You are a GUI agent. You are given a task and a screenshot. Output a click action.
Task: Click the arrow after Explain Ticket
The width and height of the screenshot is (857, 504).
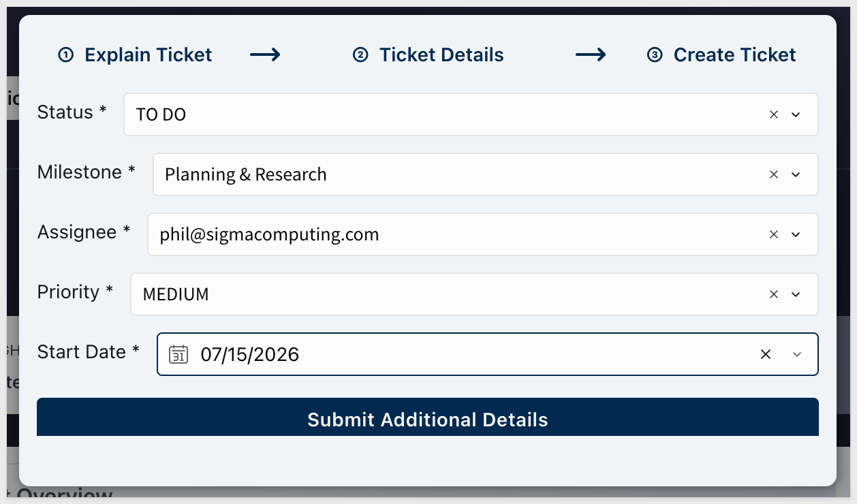pyautogui.click(x=265, y=54)
